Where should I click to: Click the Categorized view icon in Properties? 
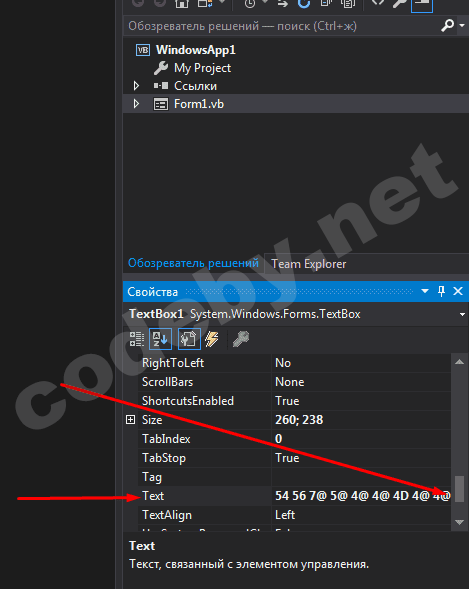[x=137, y=339]
